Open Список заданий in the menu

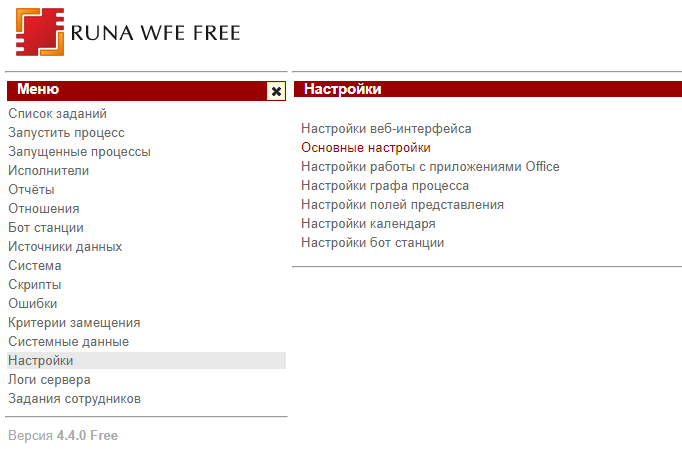(x=57, y=114)
